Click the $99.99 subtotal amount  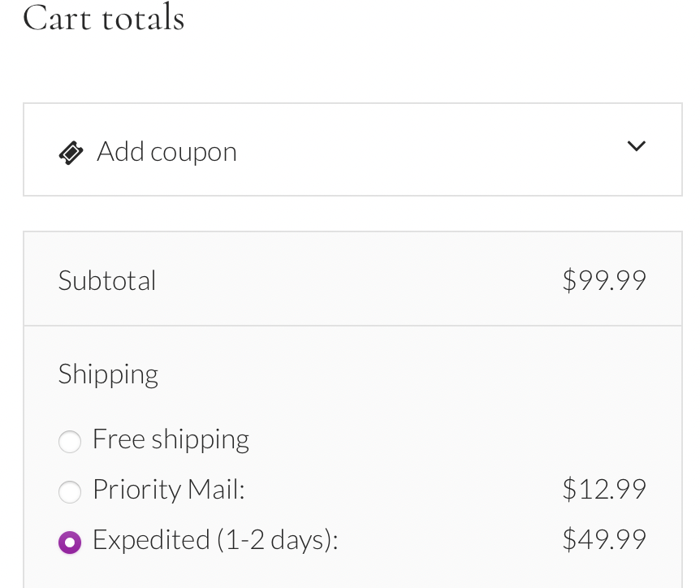point(603,281)
